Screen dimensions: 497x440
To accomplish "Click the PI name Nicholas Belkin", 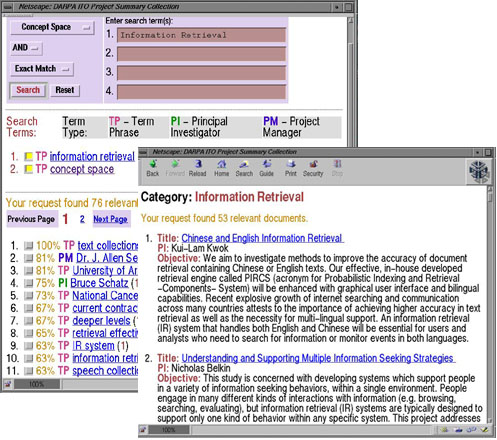I will [201, 368].
